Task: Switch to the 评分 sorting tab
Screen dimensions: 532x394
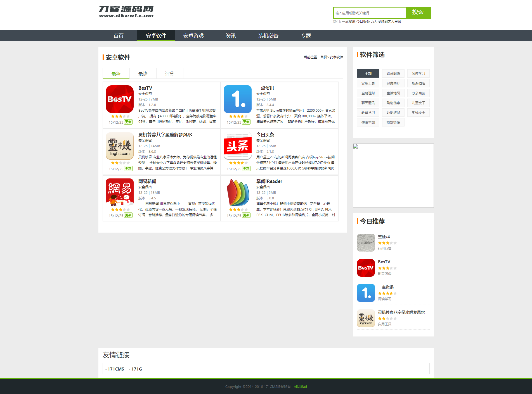Action: tap(170, 73)
